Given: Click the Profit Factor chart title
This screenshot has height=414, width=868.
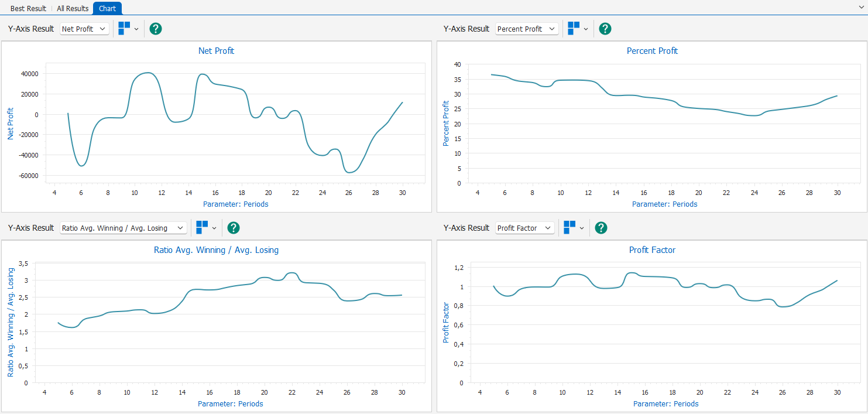Looking at the screenshot, I should pos(652,250).
